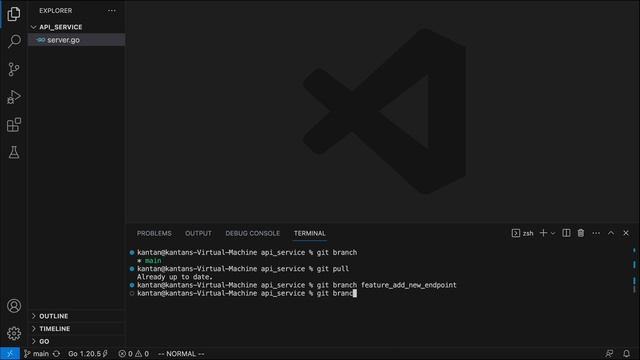Open the Explorer view in activity bar
This screenshot has height=360, width=640.
click(14, 14)
